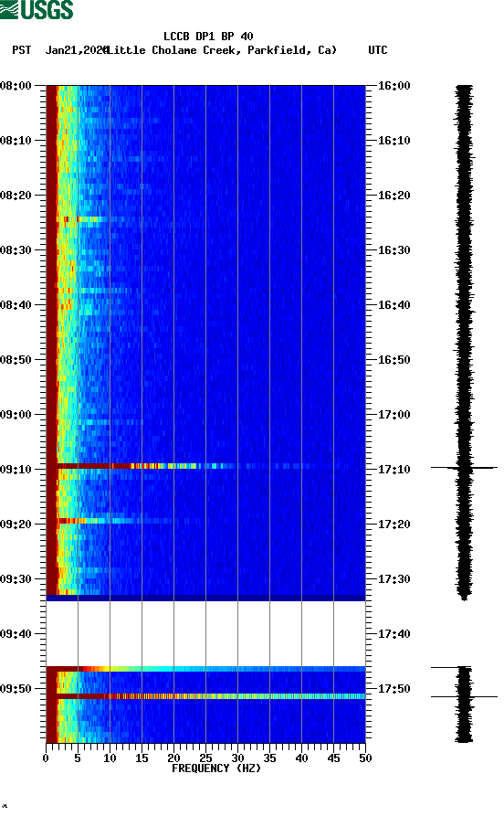Click the 45 Hz frequency tick label

tap(333, 758)
